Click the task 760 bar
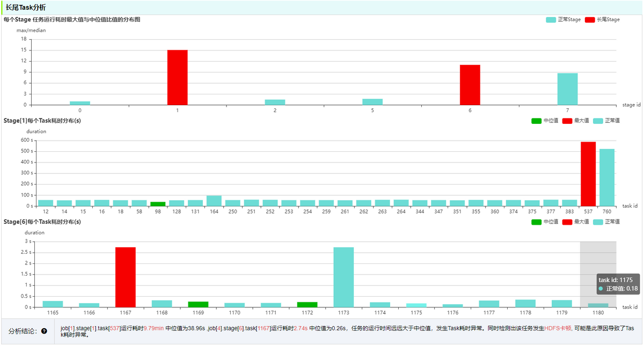644x346 pixels. tap(607, 178)
